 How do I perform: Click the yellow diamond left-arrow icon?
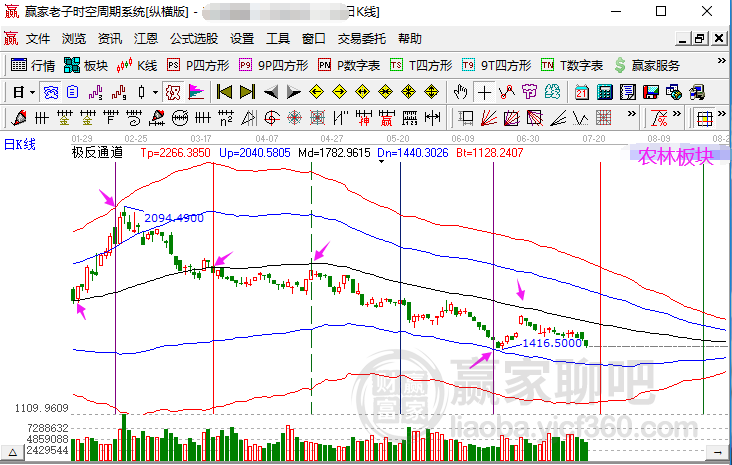click(x=317, y=92)
